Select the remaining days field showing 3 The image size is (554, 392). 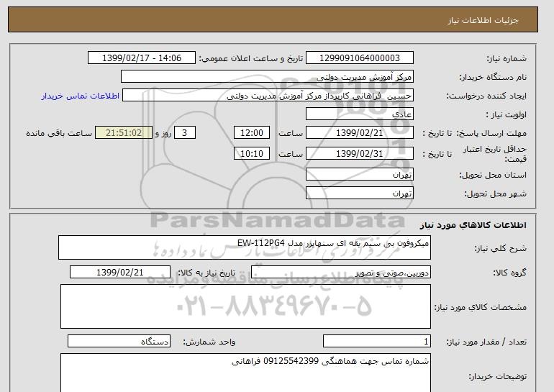184,133
